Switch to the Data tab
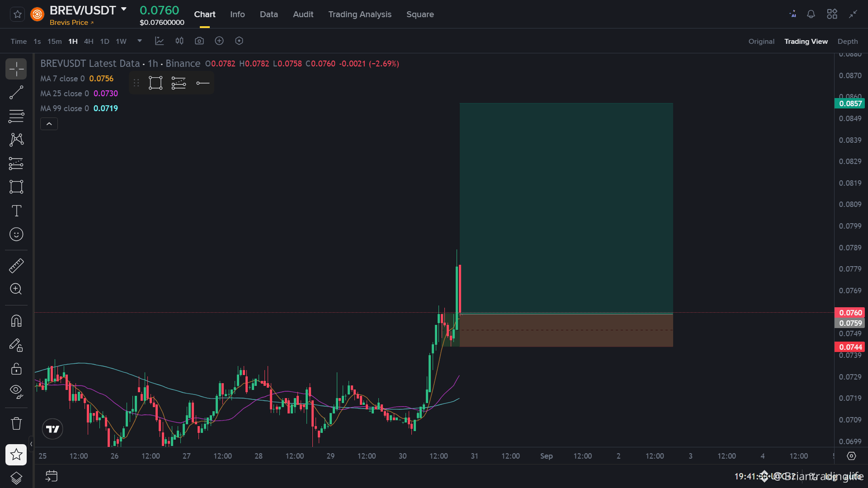 tap(269, 14)
